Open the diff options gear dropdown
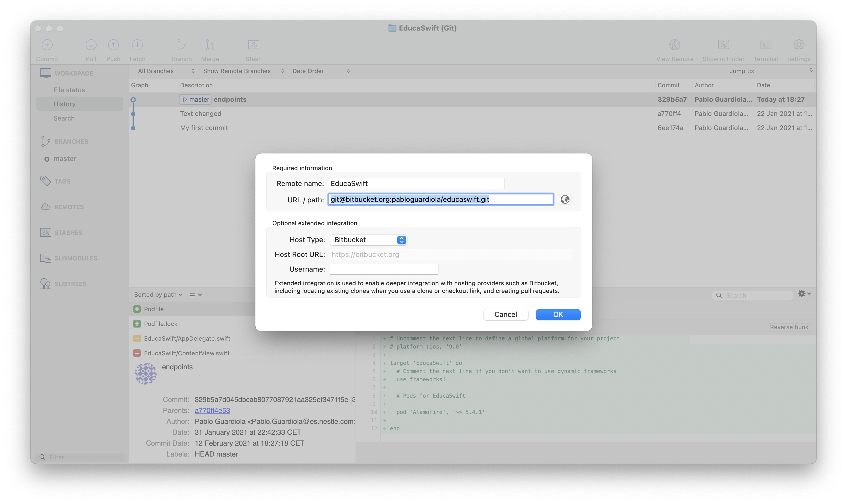This screenshot has width=847, height=504. [804, 294]
